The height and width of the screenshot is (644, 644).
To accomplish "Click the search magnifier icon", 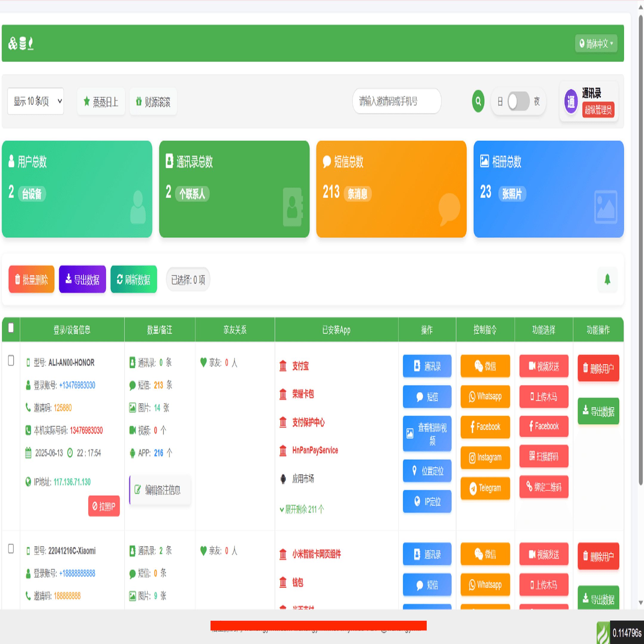I will [478, 102].
